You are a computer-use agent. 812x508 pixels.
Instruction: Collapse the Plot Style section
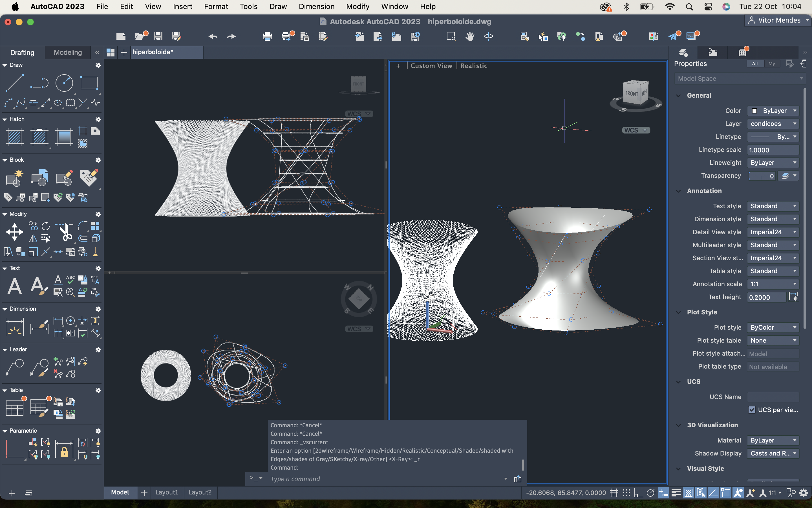[678, 312]
